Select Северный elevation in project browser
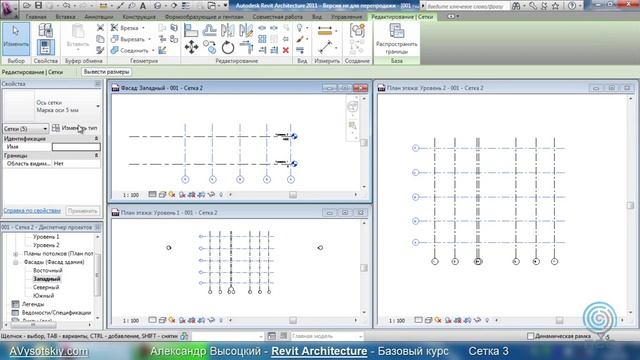This screenshot has width=640, height=360. (46, 287)
